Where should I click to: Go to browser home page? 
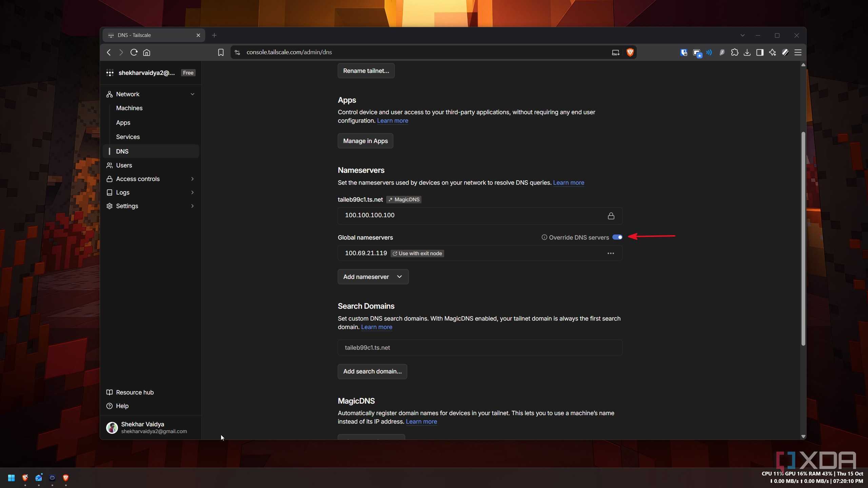[146, 52]
